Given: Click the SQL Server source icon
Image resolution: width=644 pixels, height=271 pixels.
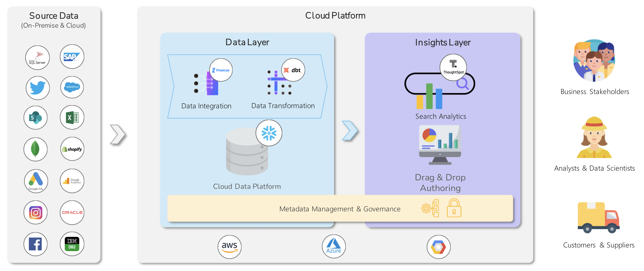Looking at the screenshot, I should 37,57.
